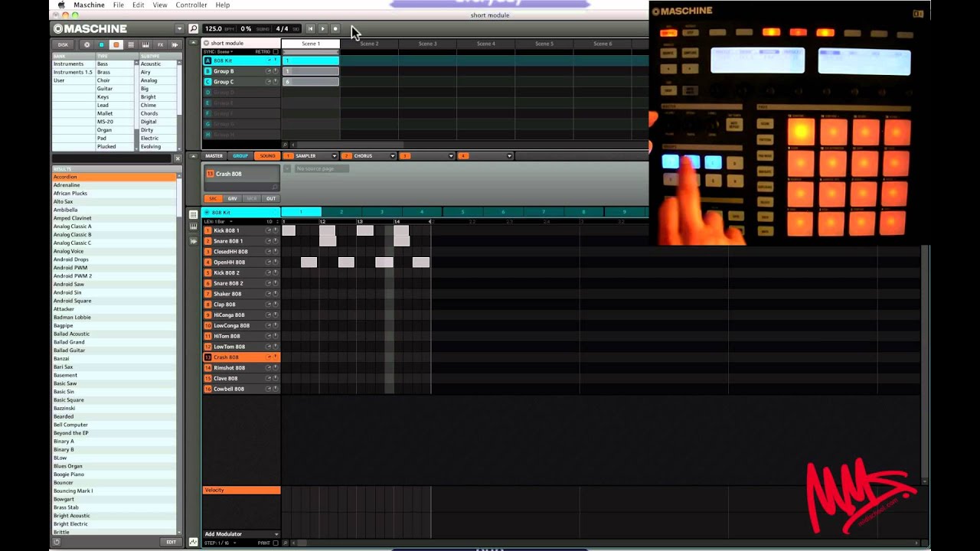This screenshot has width=980, height=551.
Task: Mute the Cowbell 808 sound
Action: pyautogui.click(x=269, y=389)
